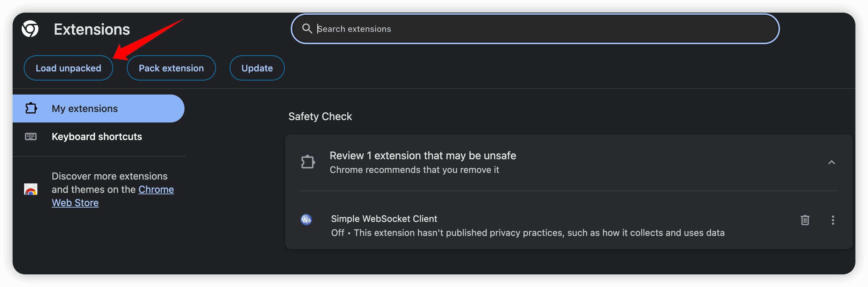
Task: Remove Simple WebSocket Client with trash icon
Action: (805, 220)
